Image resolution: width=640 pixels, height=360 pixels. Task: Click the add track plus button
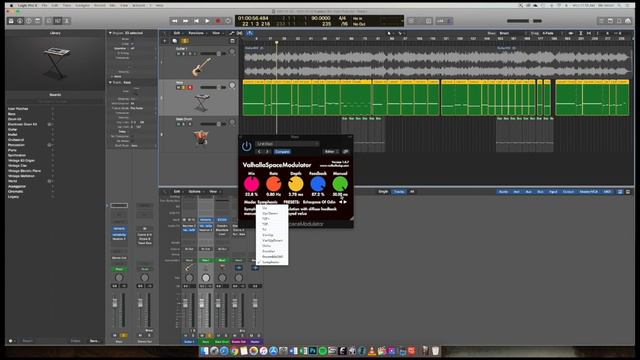coord(165,41)
